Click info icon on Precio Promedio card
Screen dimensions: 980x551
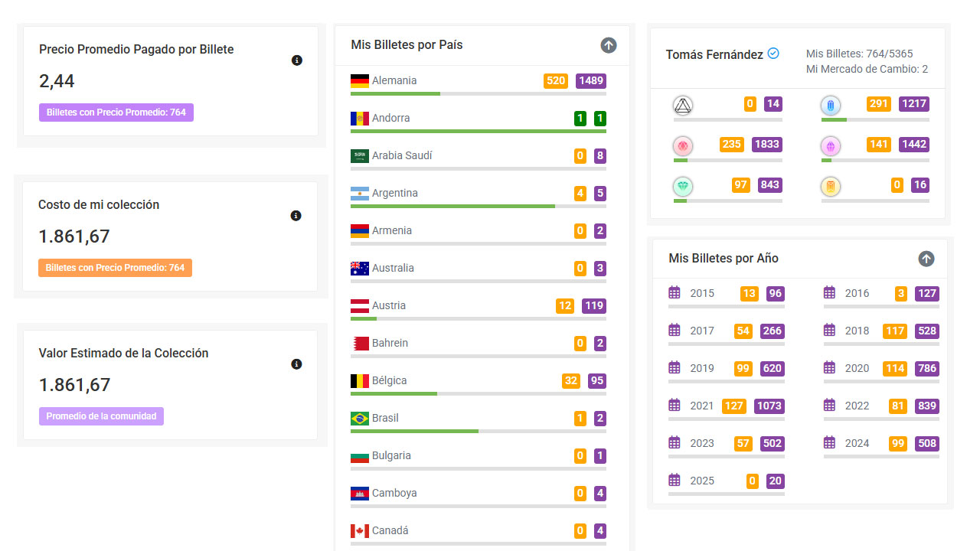pyautogui.click(x=297, y=60)
